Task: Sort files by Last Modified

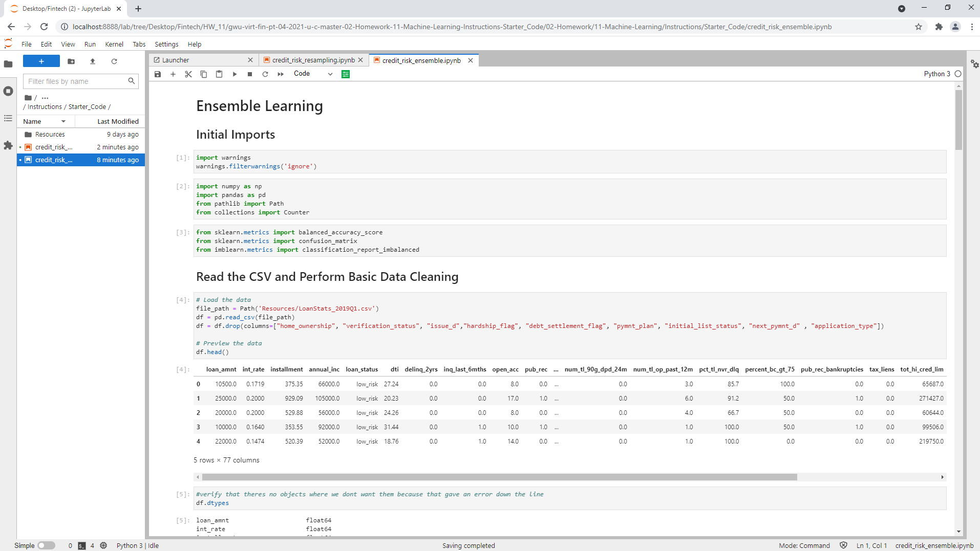Action: tap(118, 121)
